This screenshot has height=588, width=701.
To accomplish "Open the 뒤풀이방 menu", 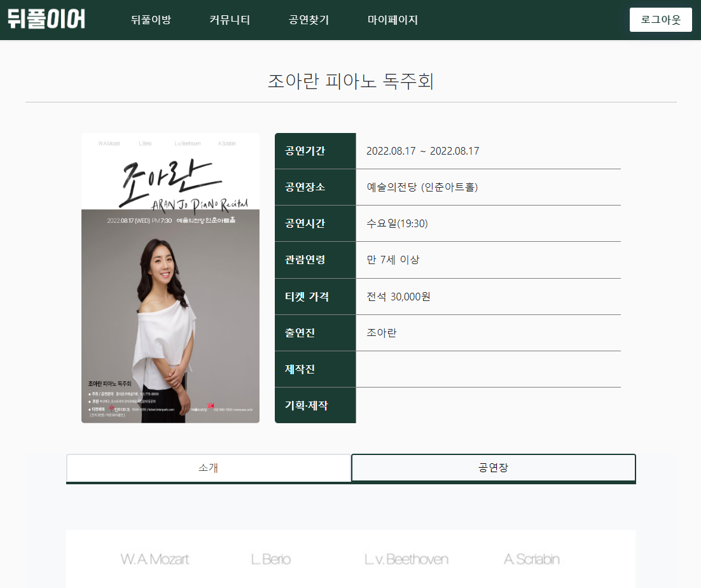I will click(151, 20).
